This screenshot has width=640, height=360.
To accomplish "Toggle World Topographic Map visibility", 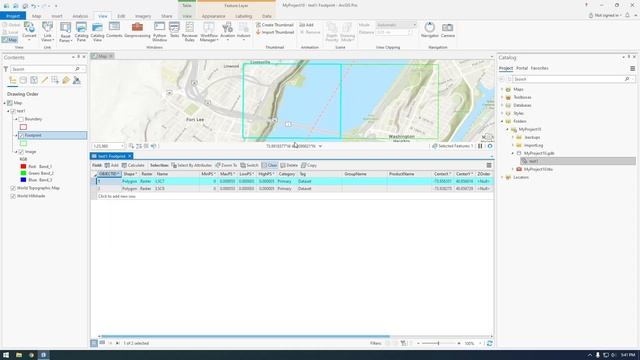I will (x=13, y=188).
